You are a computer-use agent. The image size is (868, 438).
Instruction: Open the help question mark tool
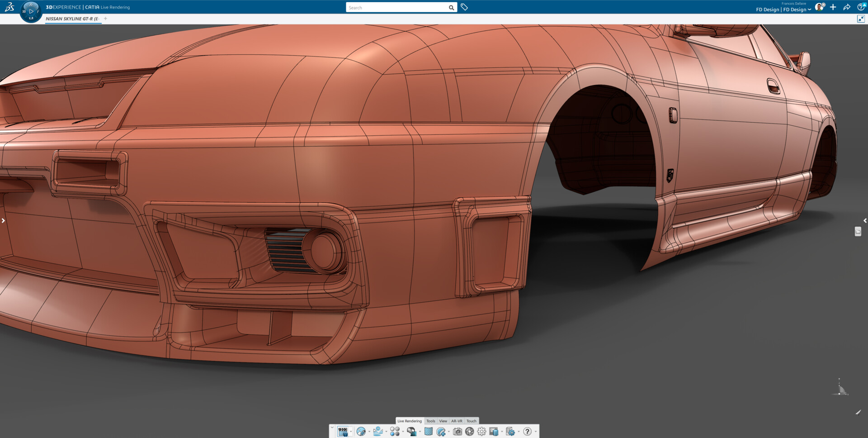tap(527, 432)
